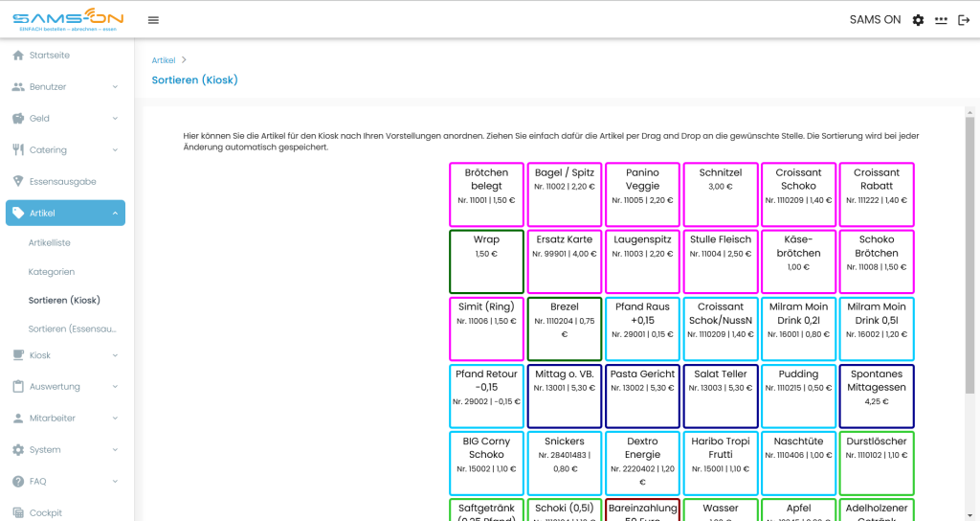Open Kategorien in the sidebar
The image size is (980, 521).
tap(52, 271)
